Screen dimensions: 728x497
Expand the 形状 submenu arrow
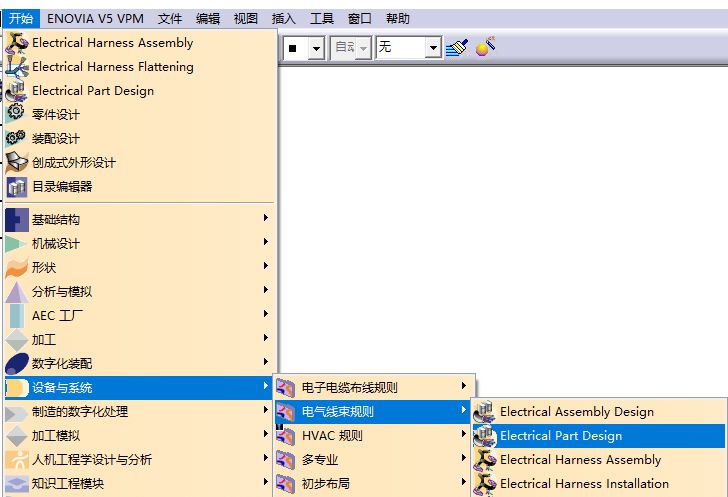pos(266,266)
